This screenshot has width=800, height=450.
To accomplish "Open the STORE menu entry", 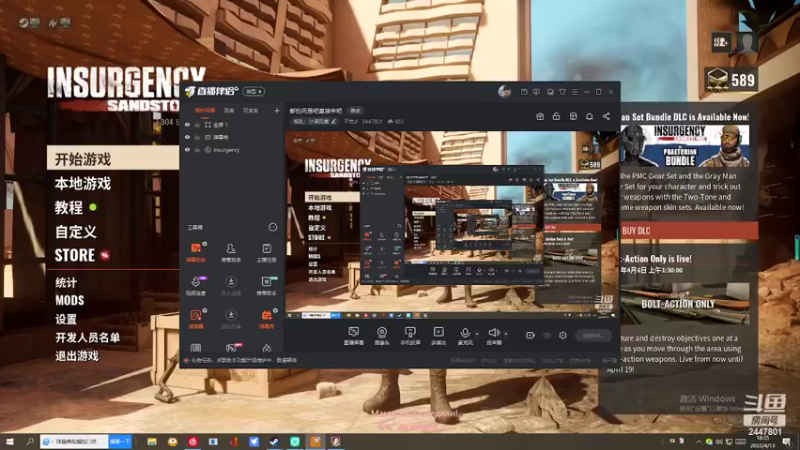I will coord(74,255).
